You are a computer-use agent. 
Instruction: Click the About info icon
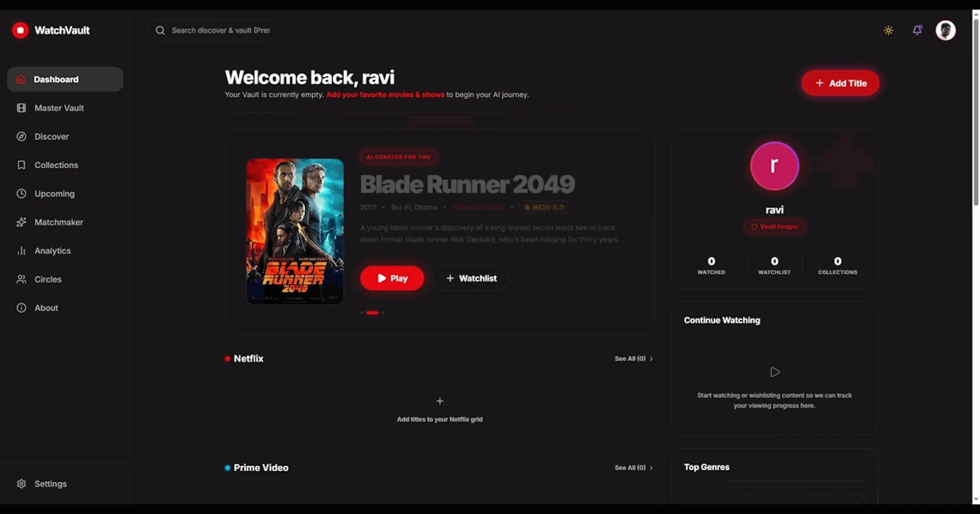pos(21,308)
